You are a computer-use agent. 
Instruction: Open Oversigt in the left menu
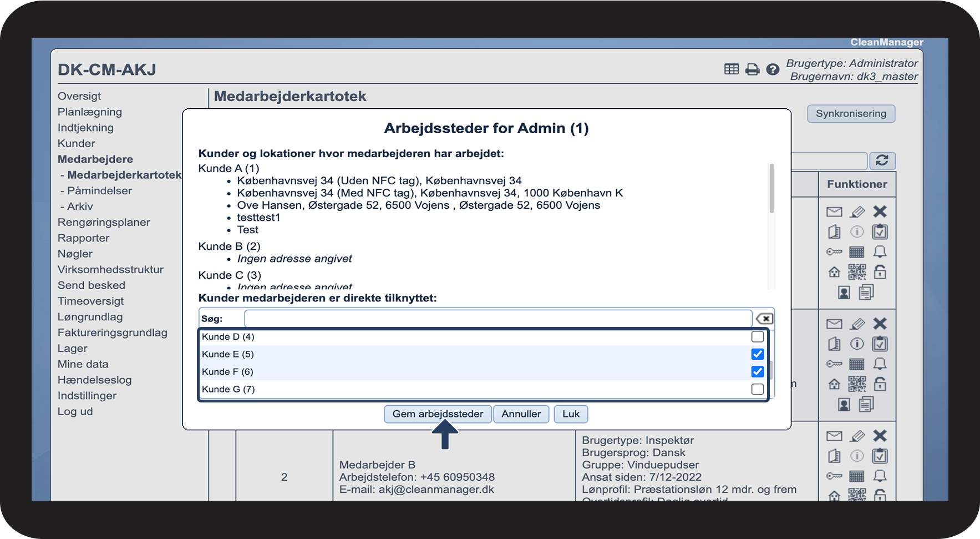tap(79, 96)
